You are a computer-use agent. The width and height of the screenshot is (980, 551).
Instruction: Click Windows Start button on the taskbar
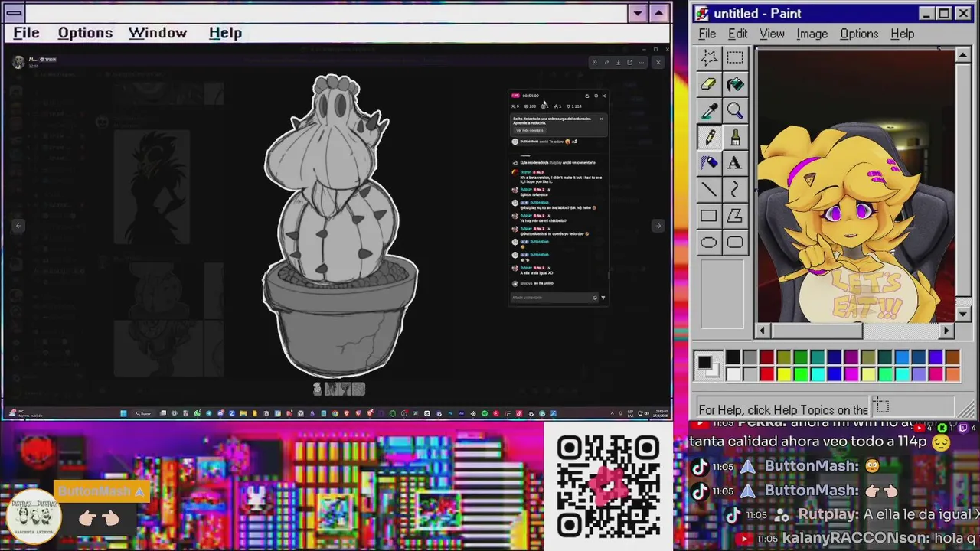pyautogui.click(x=123, y=413)
